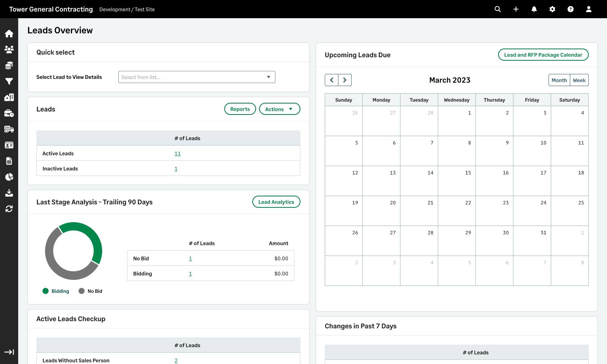607x364 pixels.
Task: Open the Home icon in sidebar
Action: (x=9, y=34)
